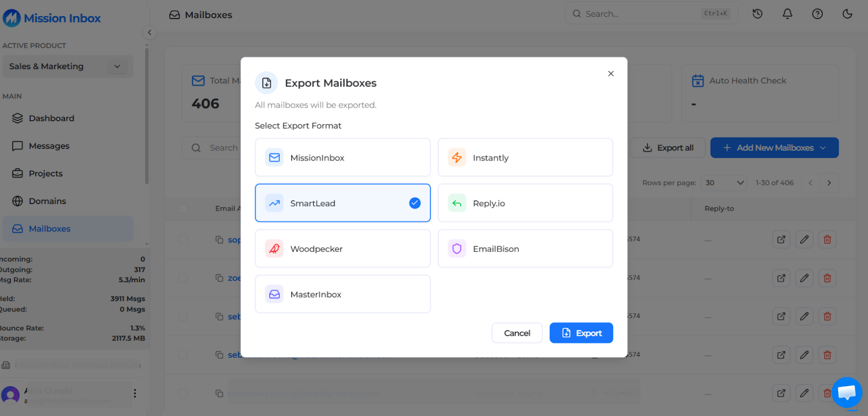Image resolution: width=868 pixels, height=416 pixels.
Task: Click the blue Export button
Action: 581,333
